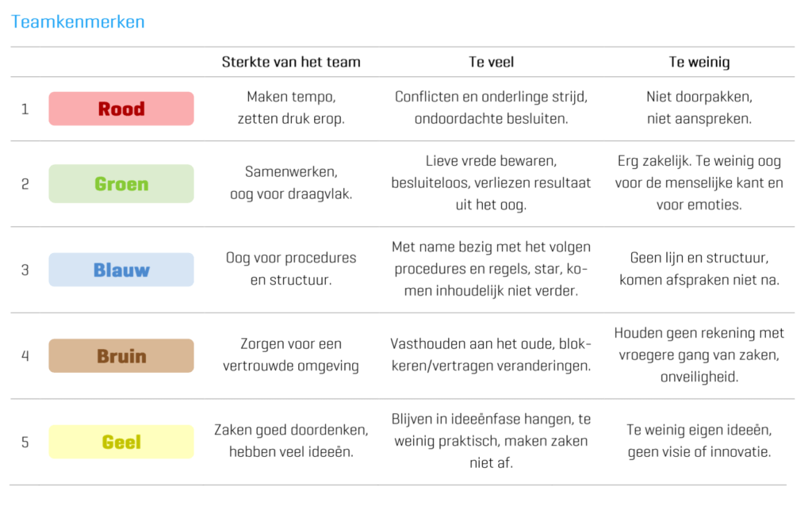812x510 pixels.
Task: Click 'Te weinig eigen ideeën' cell
Action: coord(699,441)
